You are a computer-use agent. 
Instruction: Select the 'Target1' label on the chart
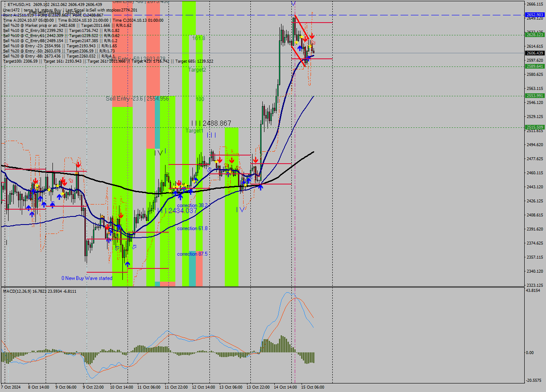coord(194,131)
